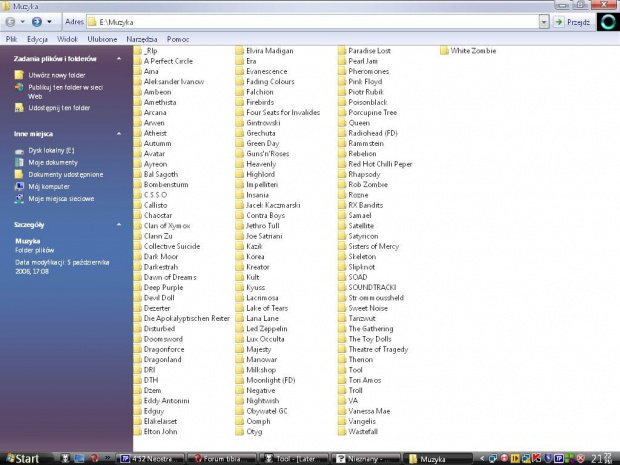Click the Przejdź go button
620x465 pixels.
click(x=572, y=22)
